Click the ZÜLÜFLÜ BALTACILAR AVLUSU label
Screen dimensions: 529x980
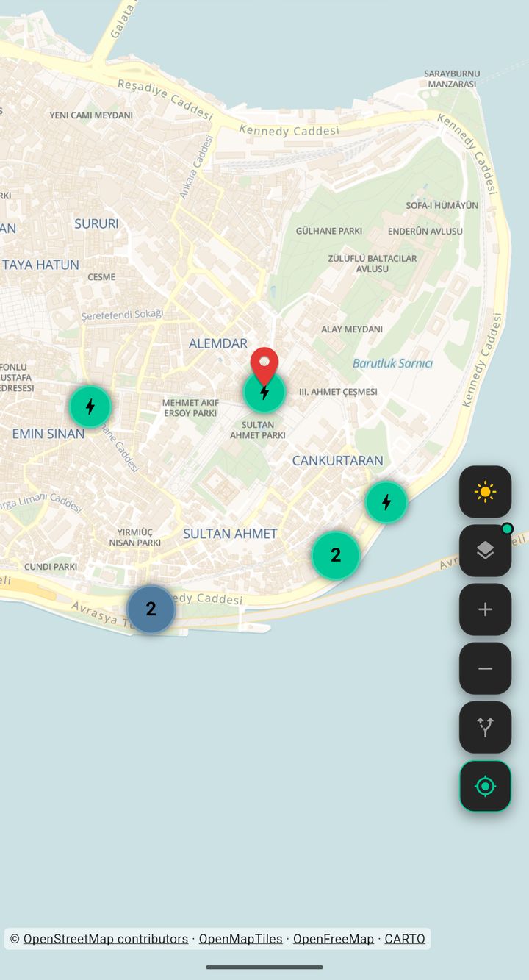coord(373,263)
